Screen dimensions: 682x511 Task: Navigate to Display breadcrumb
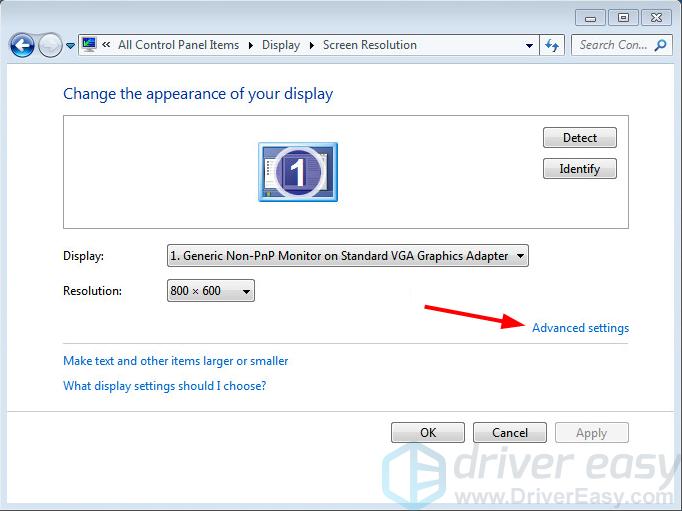280,45
